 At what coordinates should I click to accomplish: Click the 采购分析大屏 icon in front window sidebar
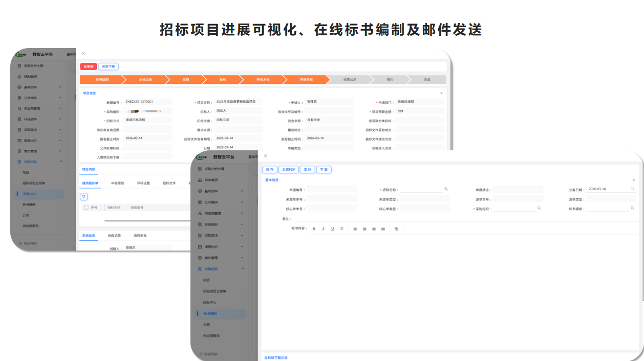coord(200,169)
